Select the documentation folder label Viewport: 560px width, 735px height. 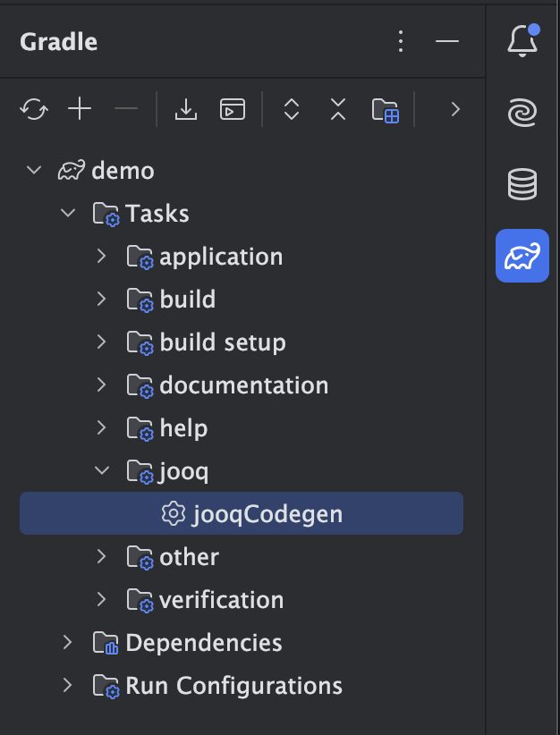[244, 385]
